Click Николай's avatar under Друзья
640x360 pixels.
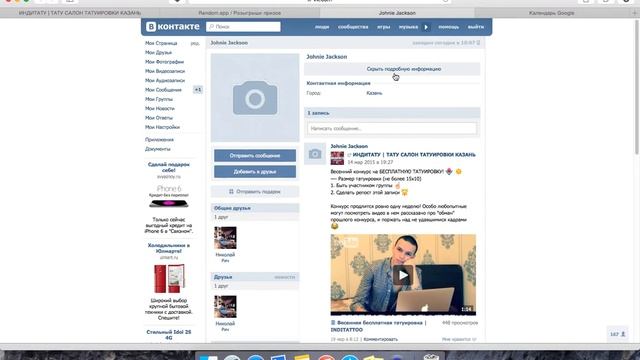[x=225, y=307]
